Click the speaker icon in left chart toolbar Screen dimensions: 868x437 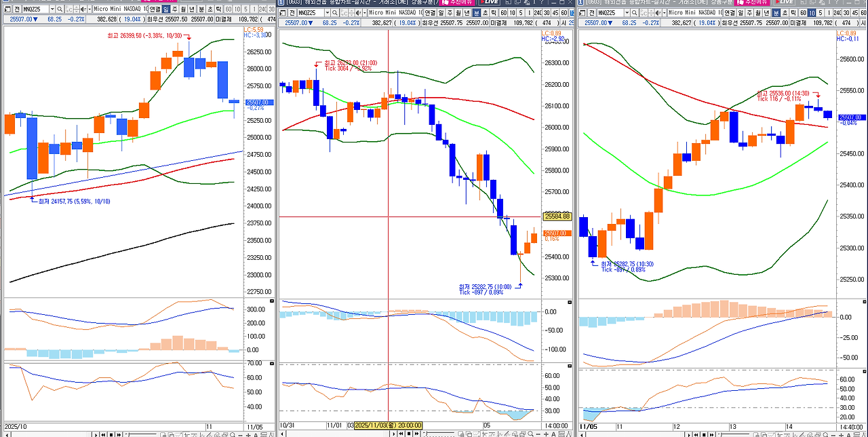pos(83,9)
